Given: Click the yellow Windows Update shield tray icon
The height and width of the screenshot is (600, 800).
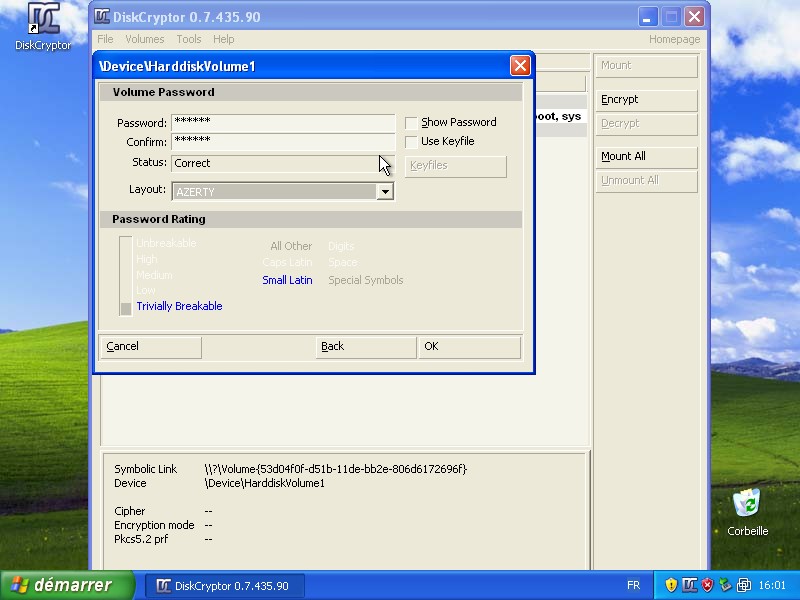Looking at the screenshot, I should tap(671, 585).
